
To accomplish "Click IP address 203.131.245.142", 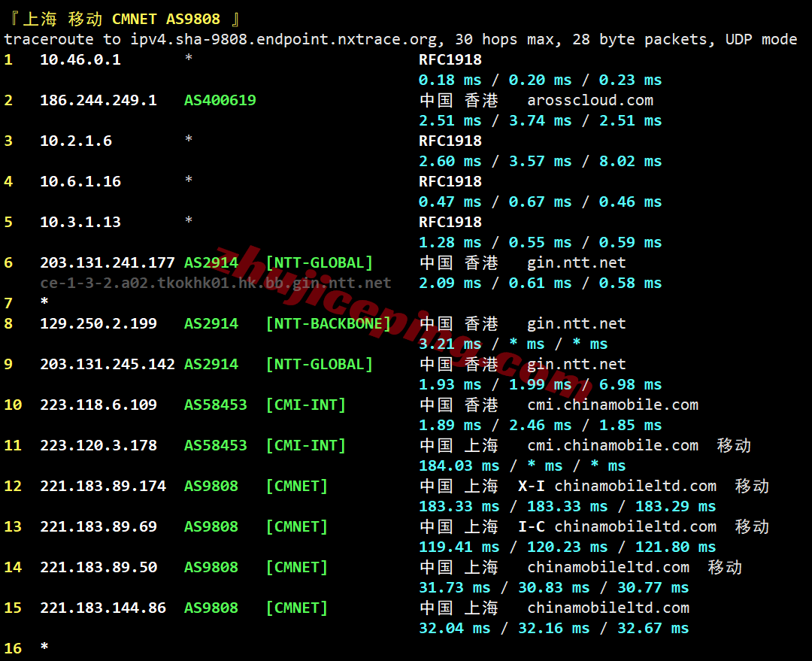I will (x=108, y=364).
